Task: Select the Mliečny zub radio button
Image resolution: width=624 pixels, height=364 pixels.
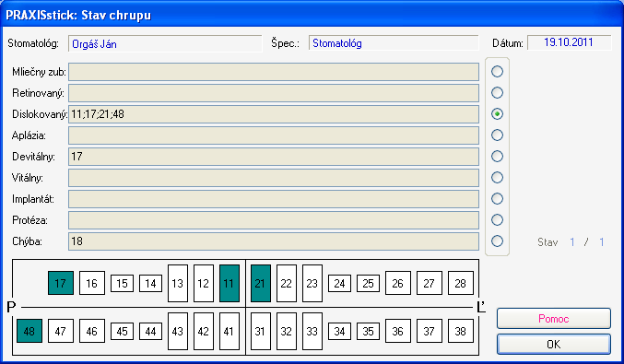Action: (497, 72)
